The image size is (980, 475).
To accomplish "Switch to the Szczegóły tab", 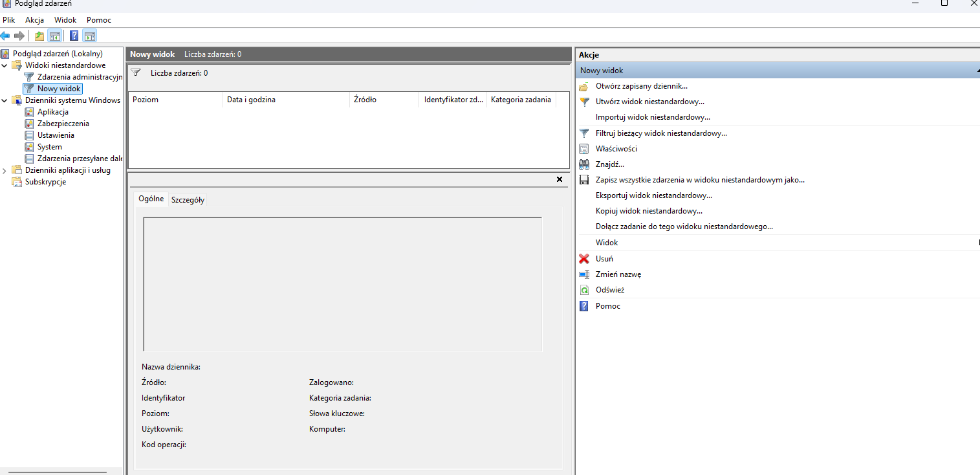I will pos(188,200).
